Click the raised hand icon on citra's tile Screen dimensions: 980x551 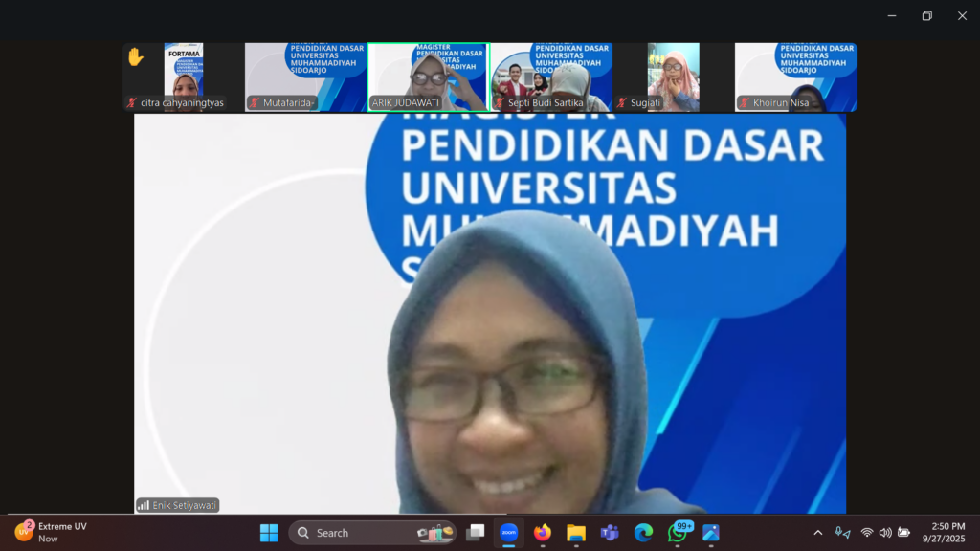point(135,57)
